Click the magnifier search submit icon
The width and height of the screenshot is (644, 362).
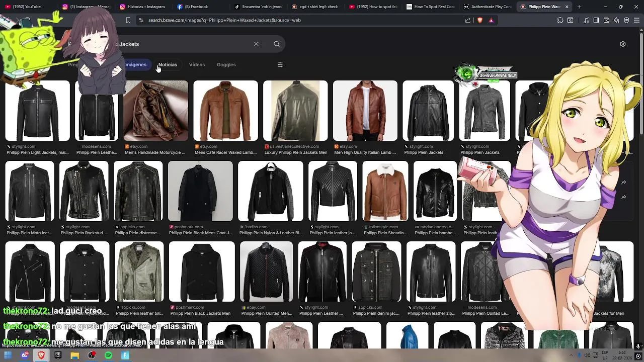pos(276,44)
